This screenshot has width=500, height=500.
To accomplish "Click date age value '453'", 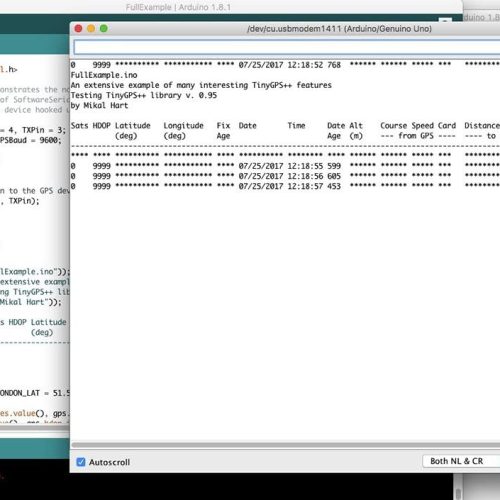I will pos(334,186).
